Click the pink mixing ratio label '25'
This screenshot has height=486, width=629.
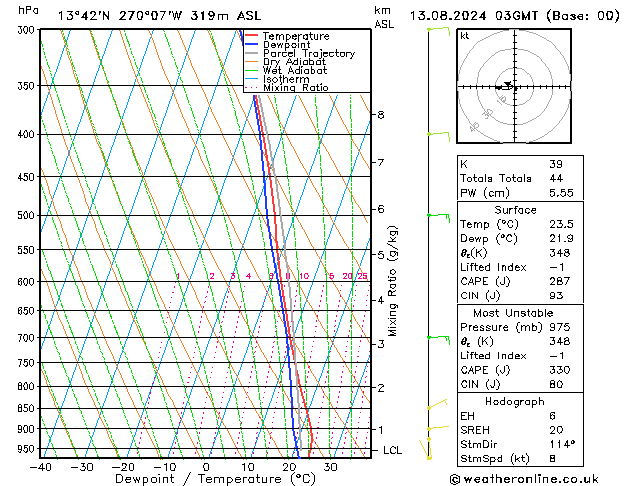(362, 276)
